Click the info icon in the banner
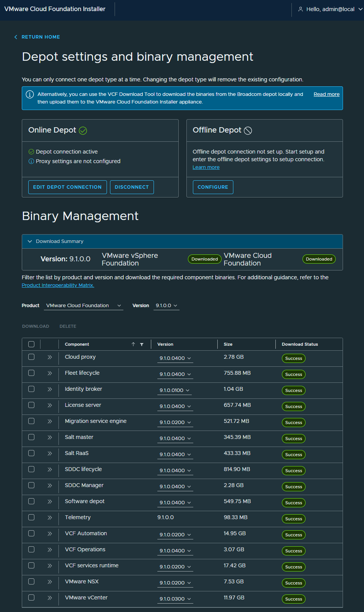The height and width of the screenshot is (612, 364). click(x=30, y=94)
